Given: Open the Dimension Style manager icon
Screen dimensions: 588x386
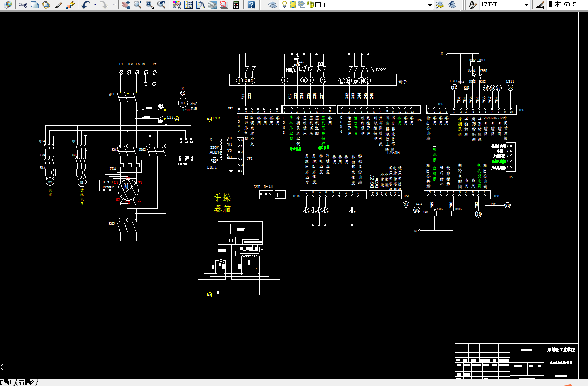Looking at the screenshot, I should 540,5.
